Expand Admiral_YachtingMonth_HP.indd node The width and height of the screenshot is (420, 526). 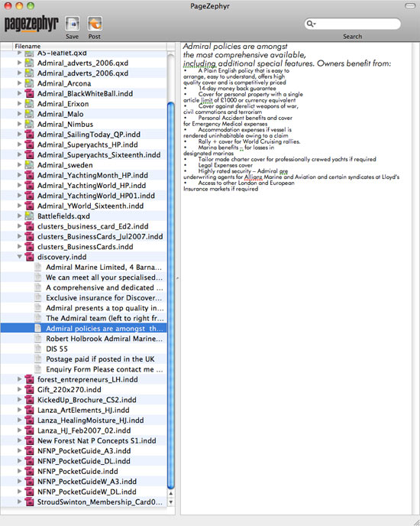pyautogui.click(x=19, y=175)
